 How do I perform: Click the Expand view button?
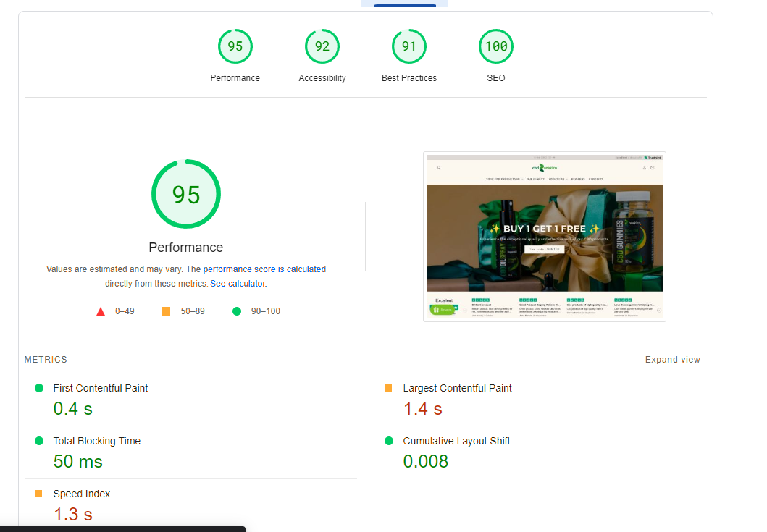pyautogui.click(x=673, y=360)
